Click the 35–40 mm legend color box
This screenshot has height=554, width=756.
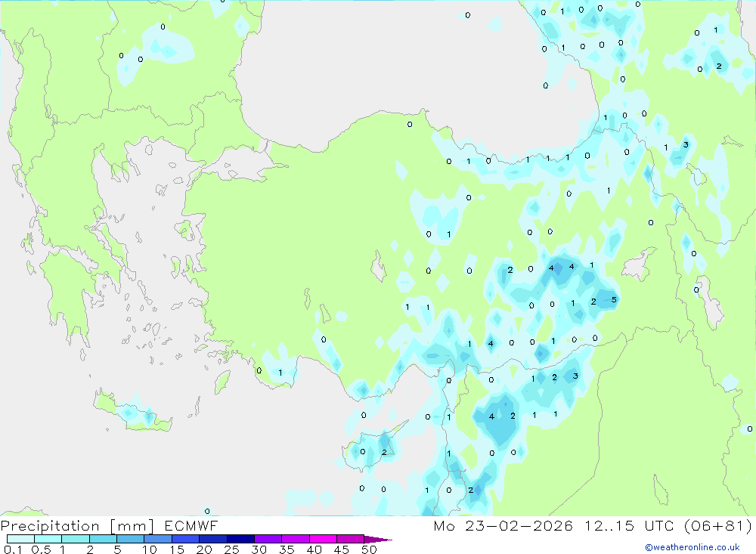point(296,539)
